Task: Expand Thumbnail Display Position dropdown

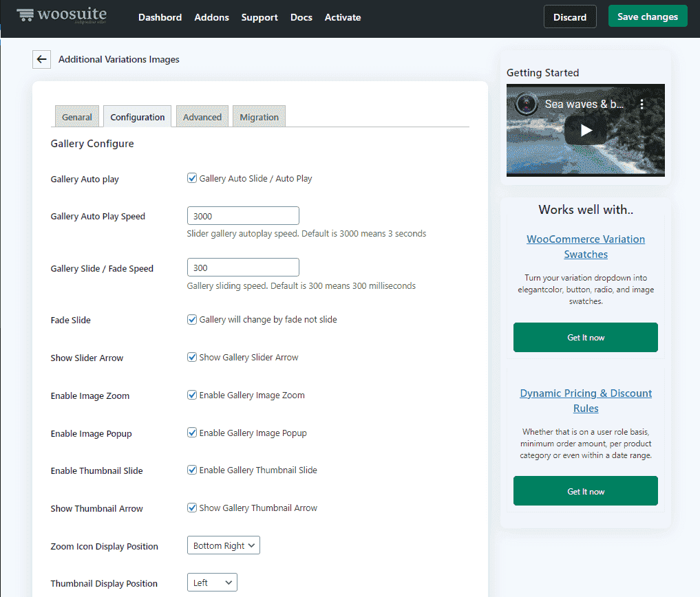Action: coord(211,583)
